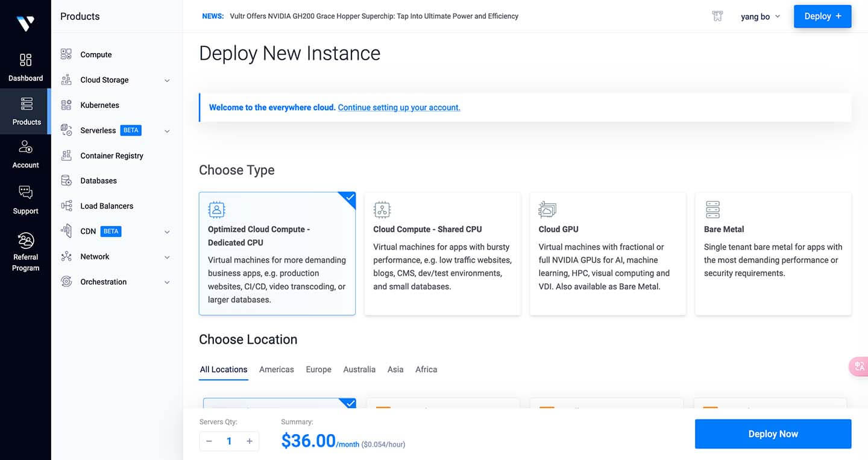
Task: Click the Databases menu icon
Action: [x=66, y=181]
